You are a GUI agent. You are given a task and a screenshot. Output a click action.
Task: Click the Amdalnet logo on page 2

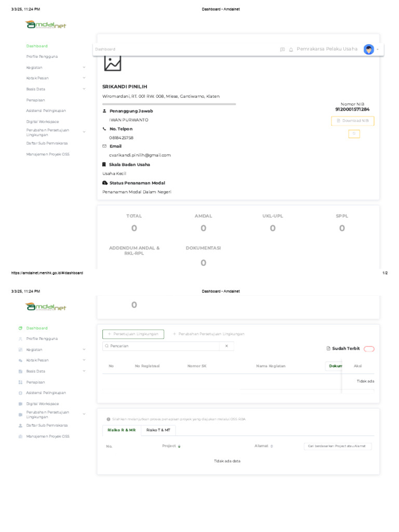(46, 307)
